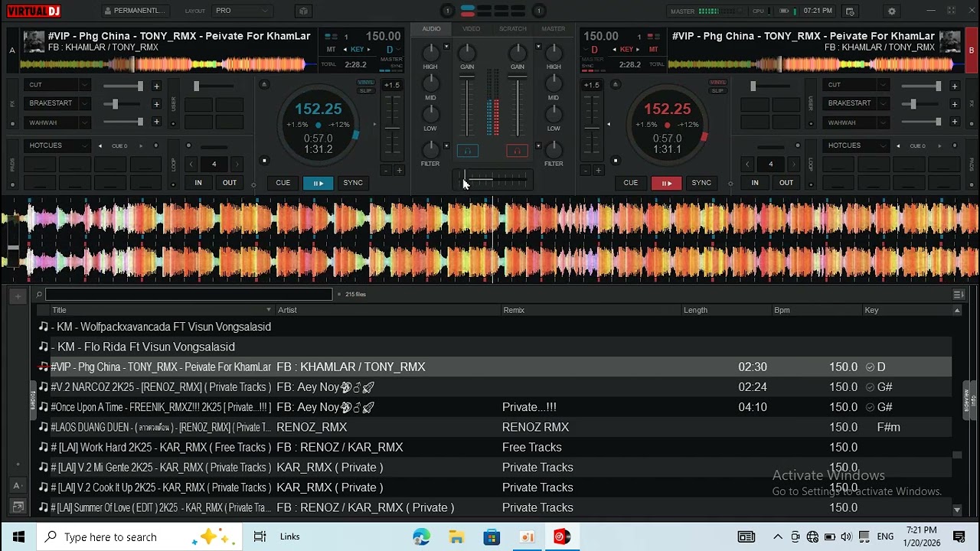Halve the loop length on left deck
Viewport: 980px width, 551px height.
191,164
